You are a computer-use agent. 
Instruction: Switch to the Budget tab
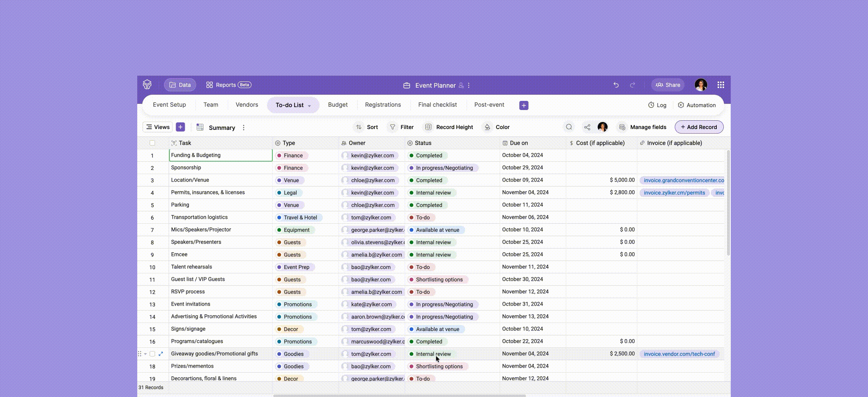[338, 105]
